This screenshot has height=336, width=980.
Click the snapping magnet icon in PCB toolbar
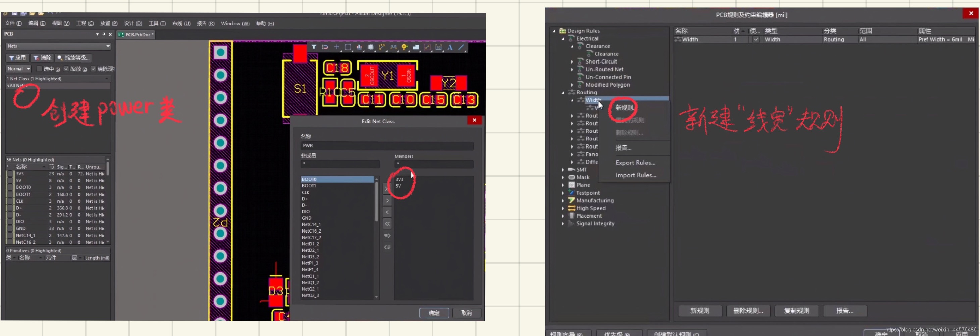tap(325, 47)
